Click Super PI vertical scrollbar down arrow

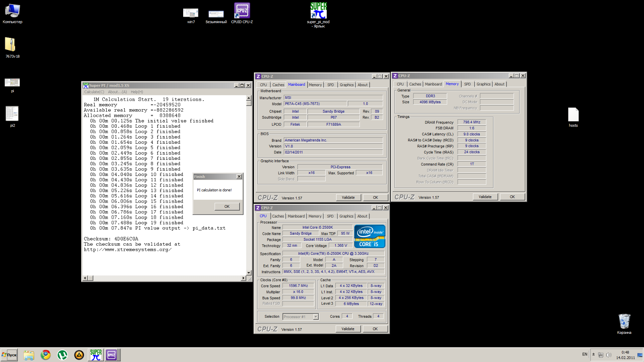pos(249,273)
